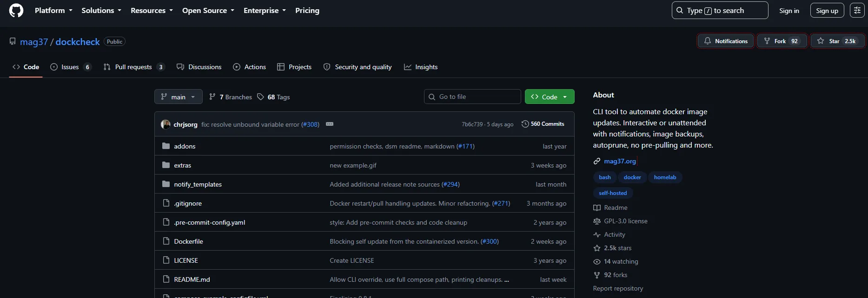Click the tag icon next to 68 Tags
Screen dimensions: 868x298
260,97
